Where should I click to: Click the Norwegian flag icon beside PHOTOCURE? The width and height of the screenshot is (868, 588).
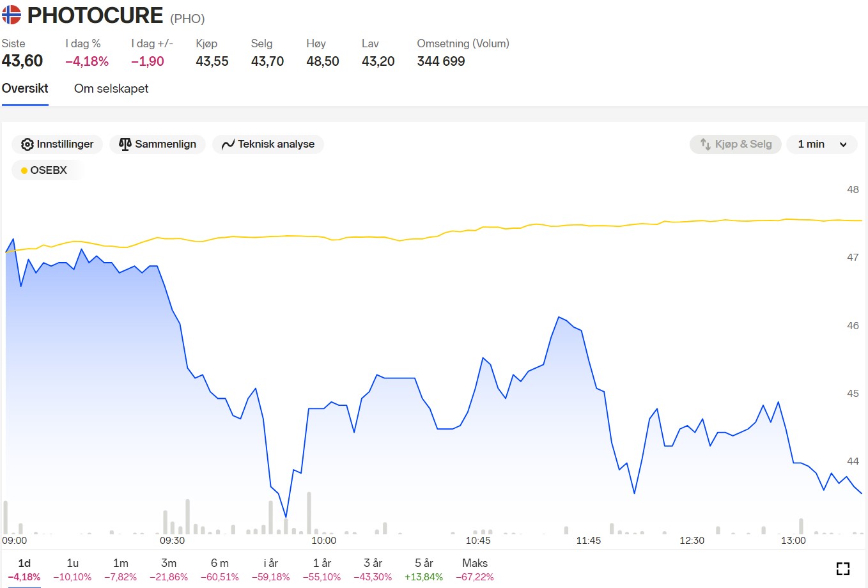pos(11,15)
